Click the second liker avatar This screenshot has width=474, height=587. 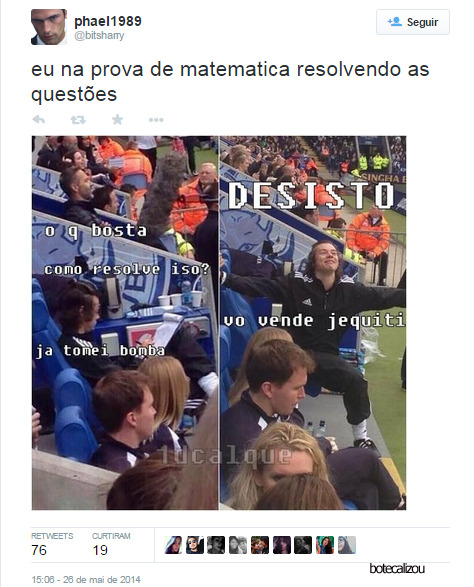(x=195, y=545)
